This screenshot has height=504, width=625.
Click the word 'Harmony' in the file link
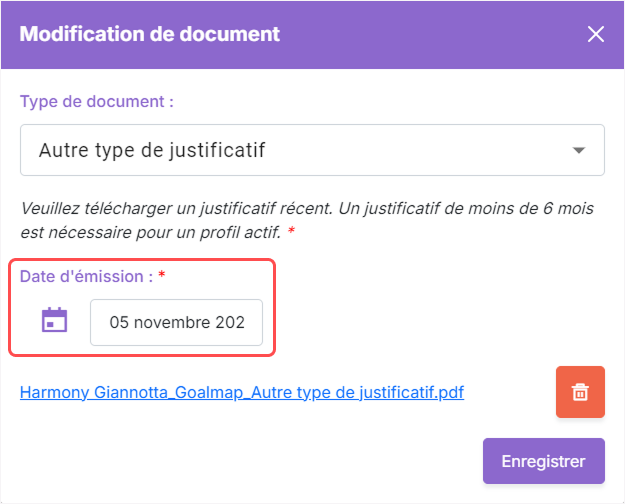[x=55, y=392]
